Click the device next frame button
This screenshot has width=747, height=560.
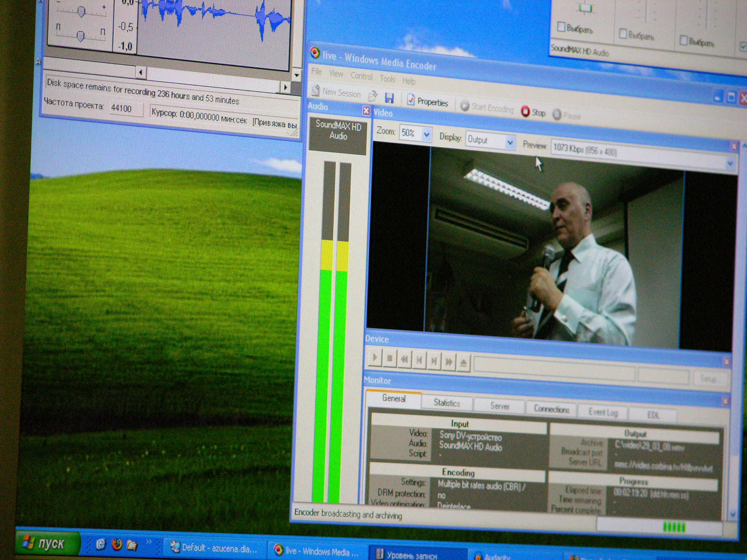(434, 362)
